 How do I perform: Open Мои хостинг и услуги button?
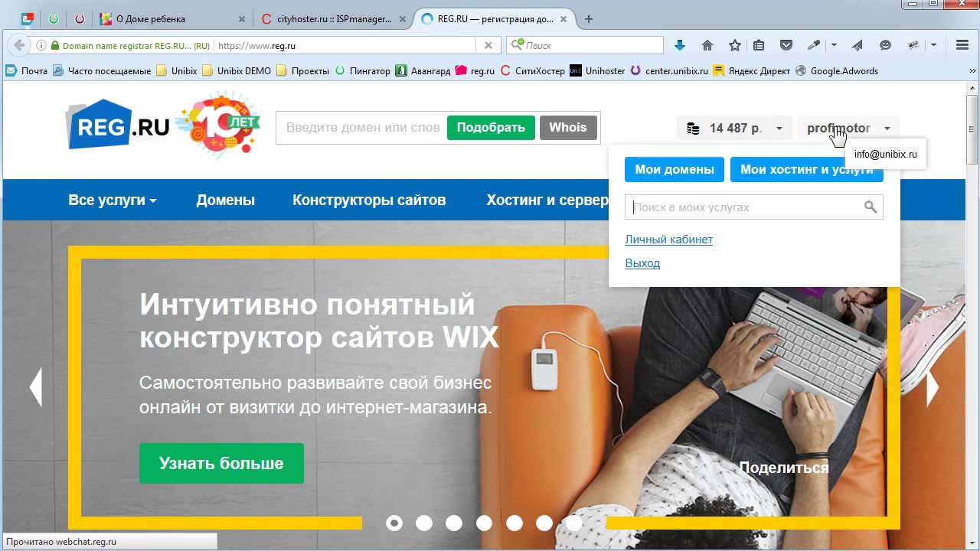pos(807,170)
